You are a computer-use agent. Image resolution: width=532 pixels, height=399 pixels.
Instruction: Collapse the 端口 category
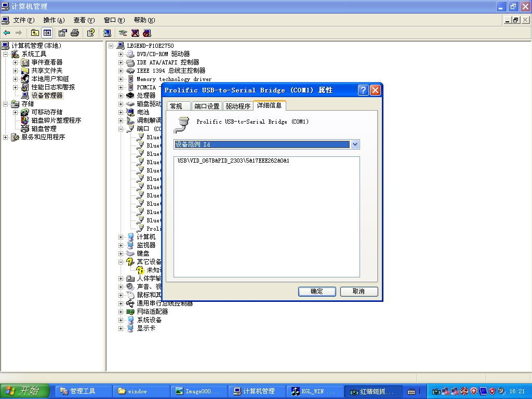point(121,129)
